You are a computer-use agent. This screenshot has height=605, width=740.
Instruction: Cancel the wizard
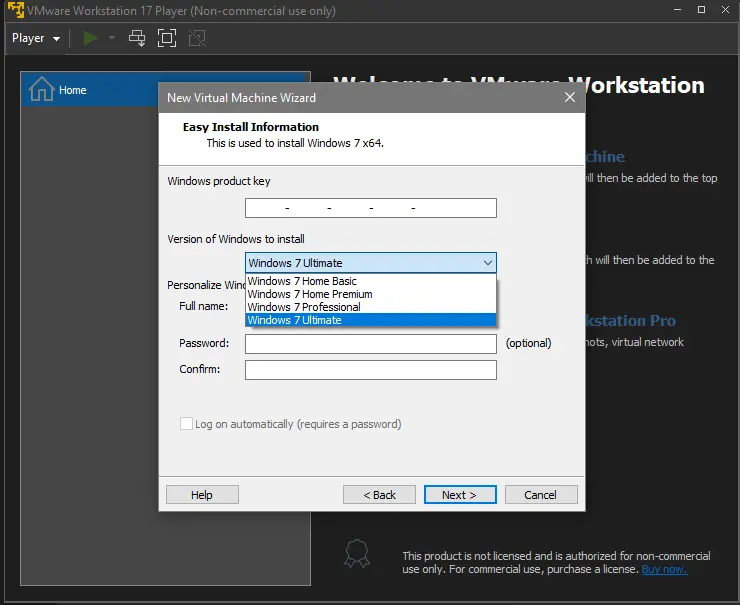541,495
